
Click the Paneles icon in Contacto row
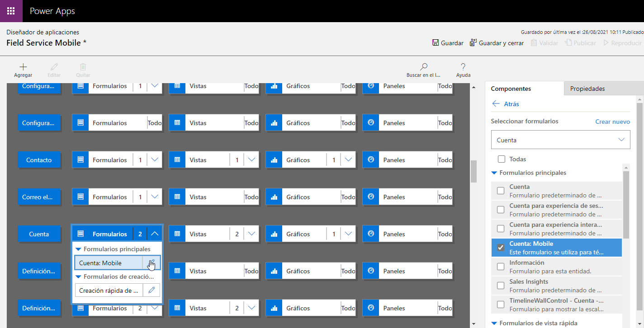point(371,160)
